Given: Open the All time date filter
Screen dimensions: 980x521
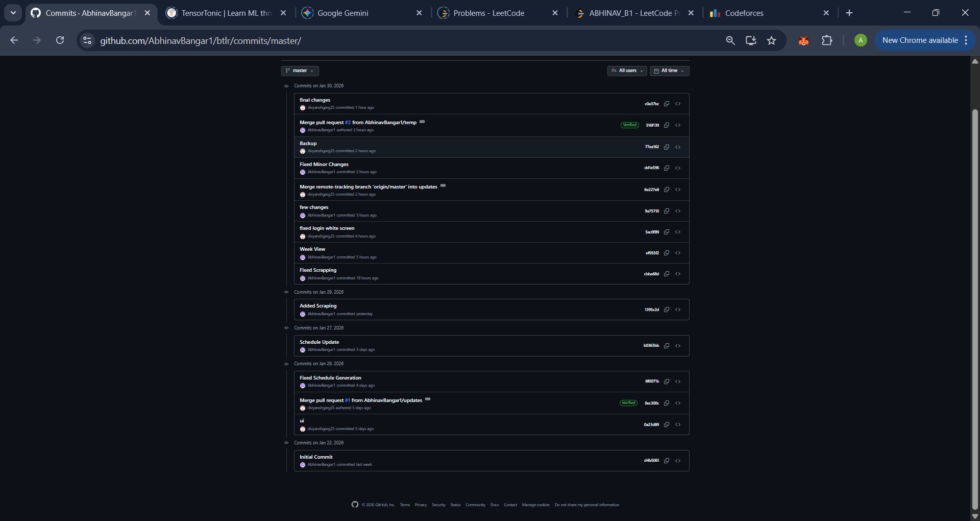Looking at the screenshot, I should pyautogui.click(x=670, y=71).
